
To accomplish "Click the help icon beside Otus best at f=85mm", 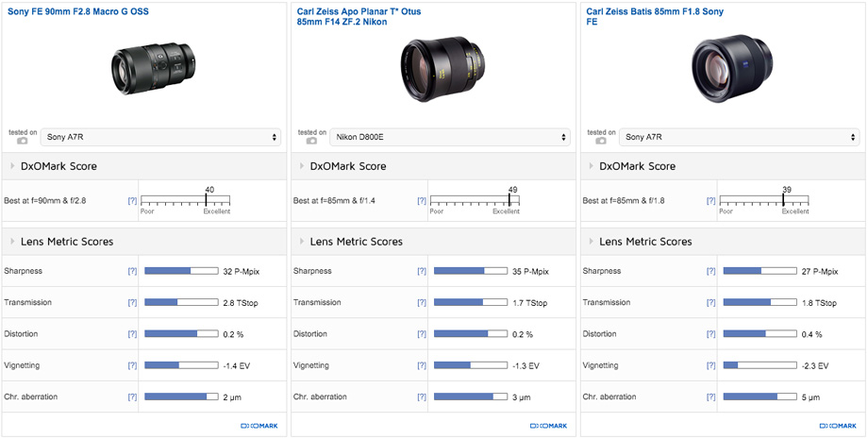I will 422,201.
